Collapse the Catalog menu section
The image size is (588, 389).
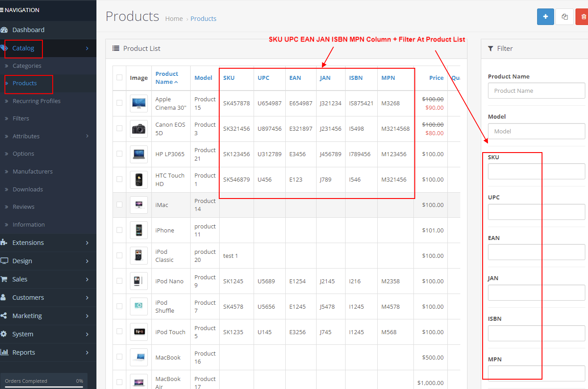[x=23, y=48]
